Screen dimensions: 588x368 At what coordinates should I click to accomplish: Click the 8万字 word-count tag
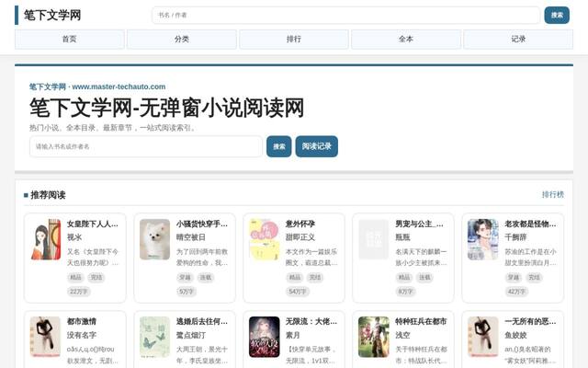click(405, 292)
